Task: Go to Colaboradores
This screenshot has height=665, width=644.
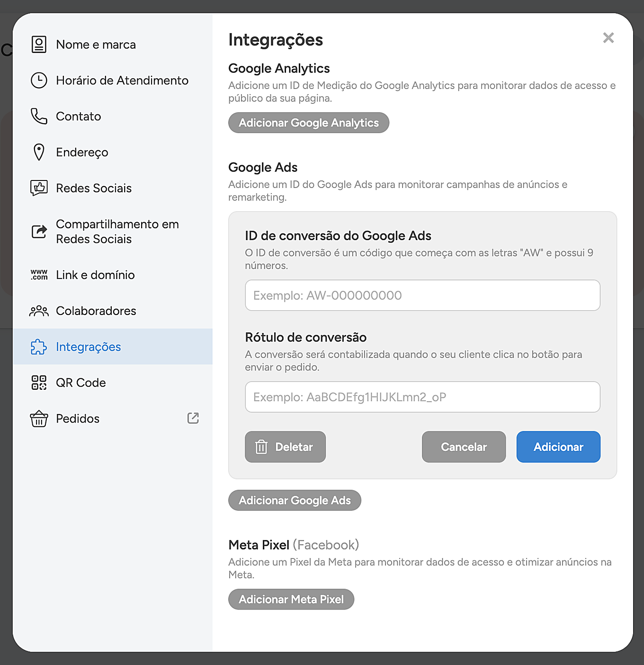Action: [x=113, y=311]
